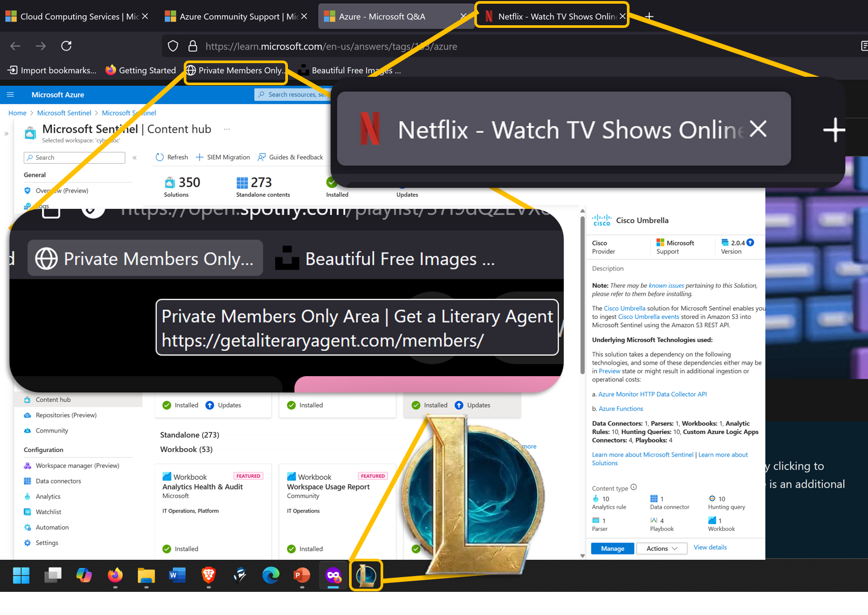Screen dimensions: 868x615
Task: Click the Guides & Feedback icon
Action: click(x=262, y=157)
